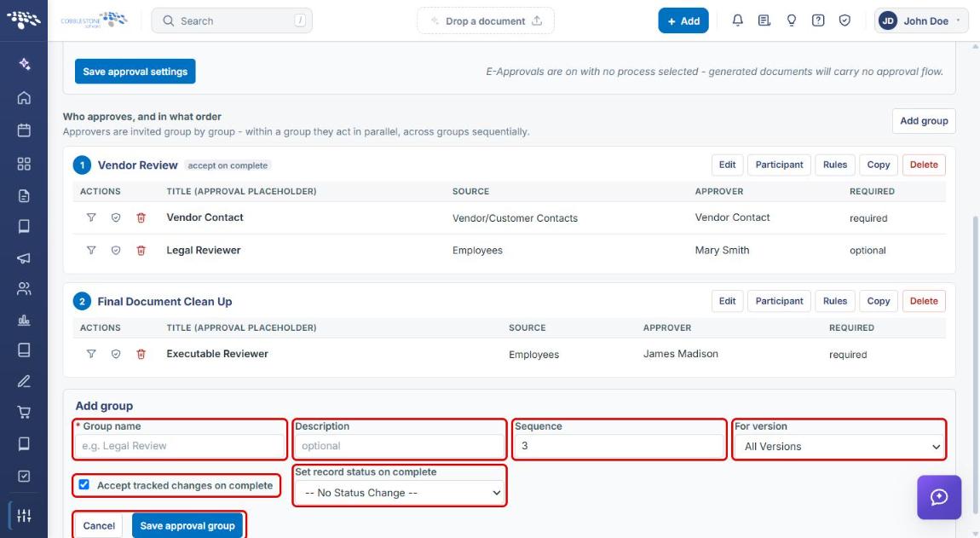Screen dimensions: 980x538
Task: Click the Vendor/Customer Contacts source cell
Action: click(x=515, y=218)
